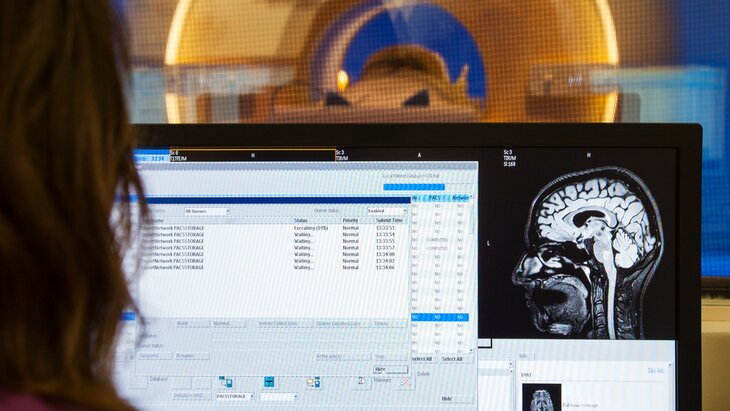Open the Queue status Enabled dropdown
The image size is (730, 411).
point(387,211)
